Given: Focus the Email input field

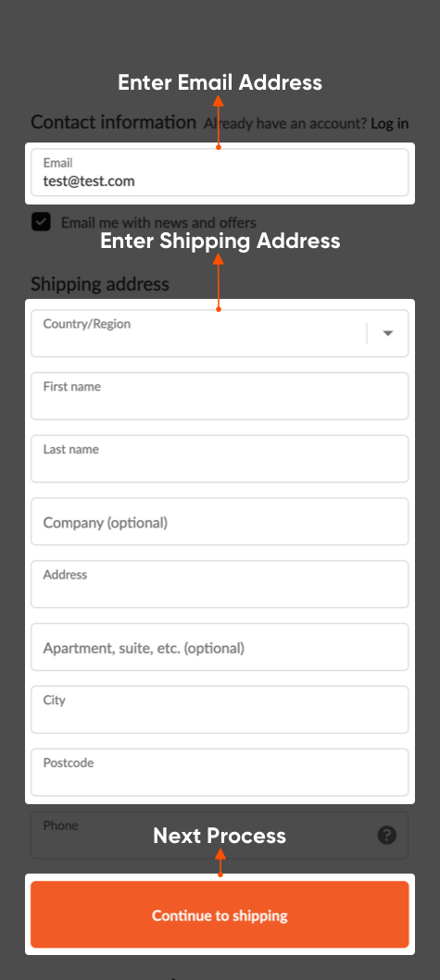Looking at the screenshot, I should [220, 172].
